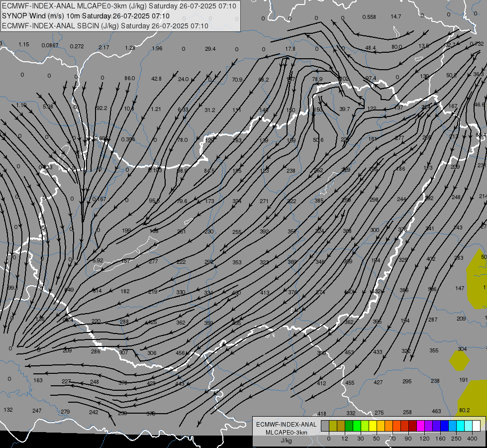The width and height of the screenshot is (487, 448).
Task: Click the map value 31.2
Action: click(210, 110)
